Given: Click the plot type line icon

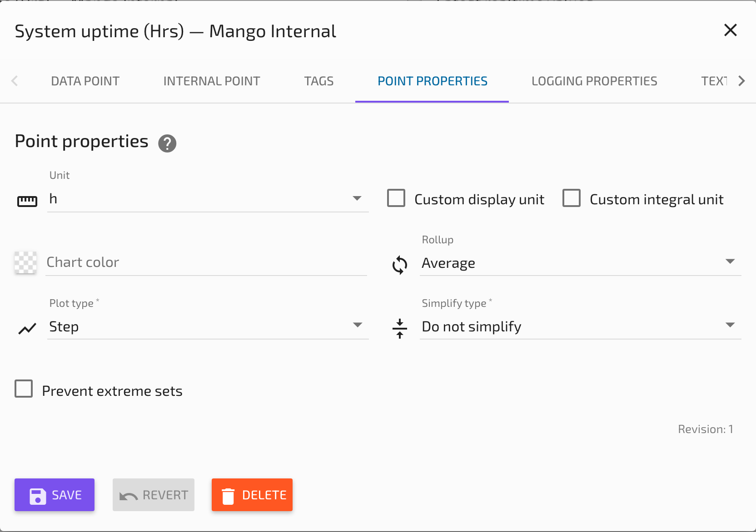Looking at the screenshot, I should pos(27,328).
